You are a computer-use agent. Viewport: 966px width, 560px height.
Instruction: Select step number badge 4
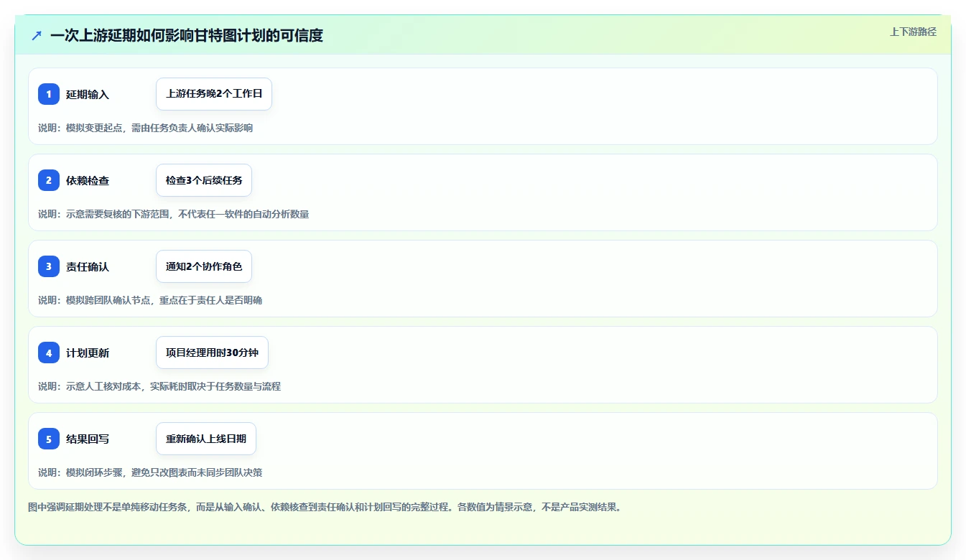49,353
